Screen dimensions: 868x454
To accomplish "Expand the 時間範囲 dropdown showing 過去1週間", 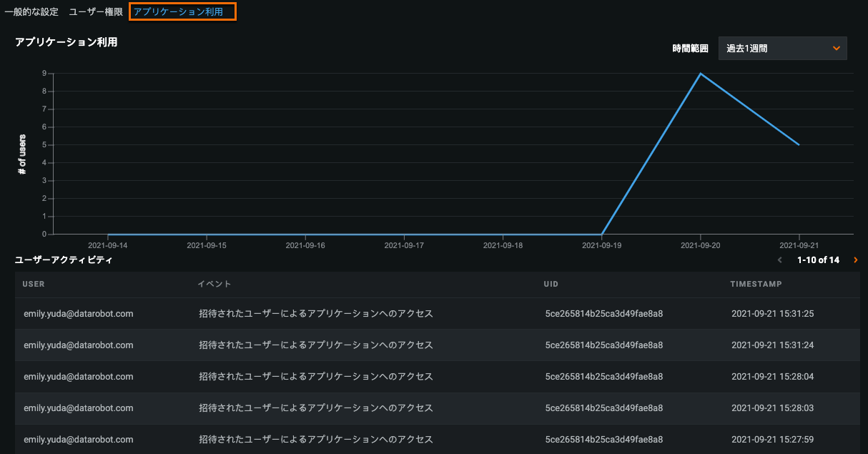I will click(782, 48).
